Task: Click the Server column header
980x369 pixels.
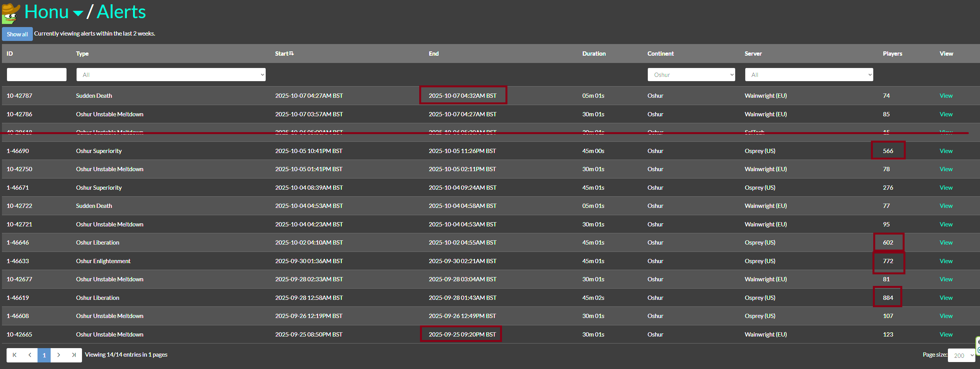Action: [x=753, y=54]
